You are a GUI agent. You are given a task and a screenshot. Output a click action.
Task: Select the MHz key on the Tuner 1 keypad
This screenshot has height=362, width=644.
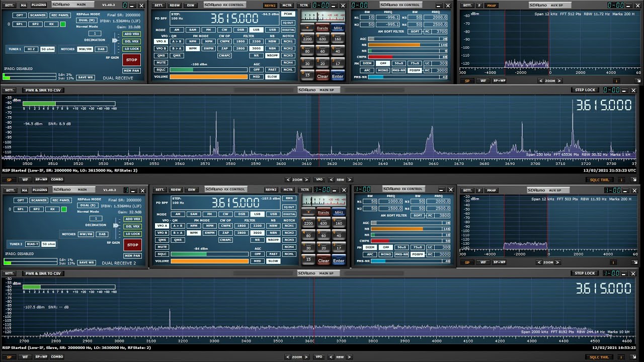[x=338, y=28]
